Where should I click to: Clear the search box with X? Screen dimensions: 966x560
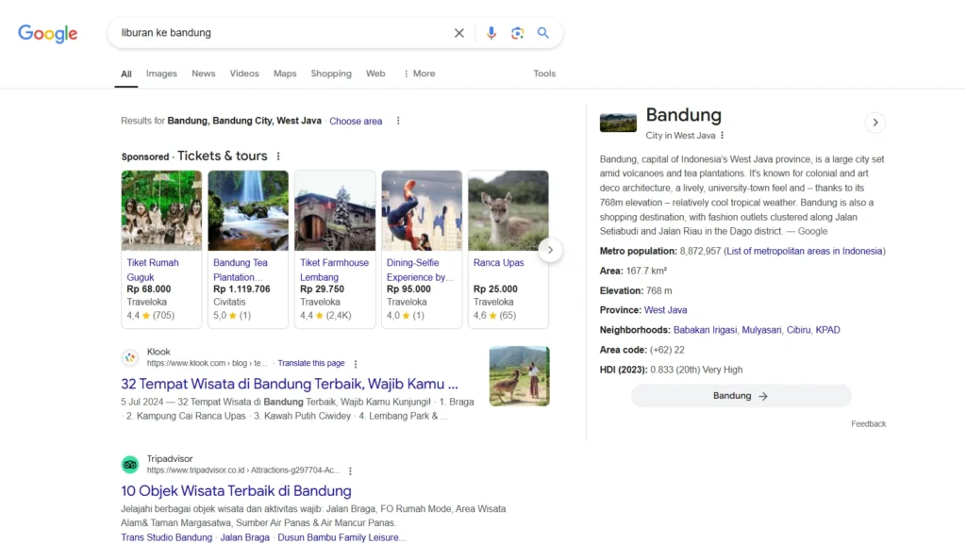459,33
